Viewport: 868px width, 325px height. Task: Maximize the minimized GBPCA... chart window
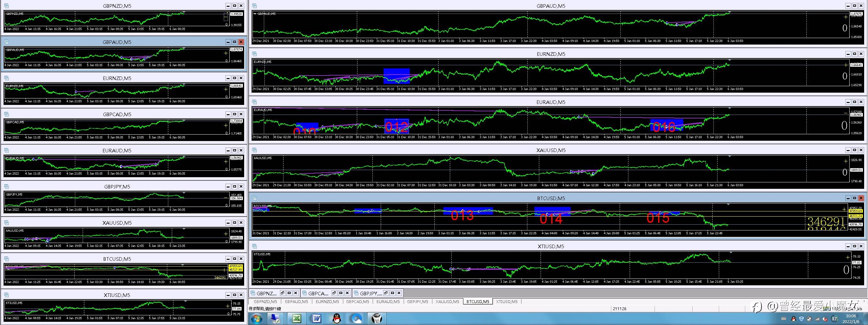click(341, 293)
